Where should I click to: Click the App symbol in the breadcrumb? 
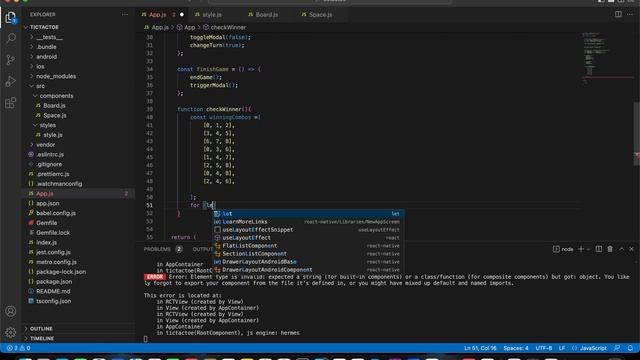point(189,27)
